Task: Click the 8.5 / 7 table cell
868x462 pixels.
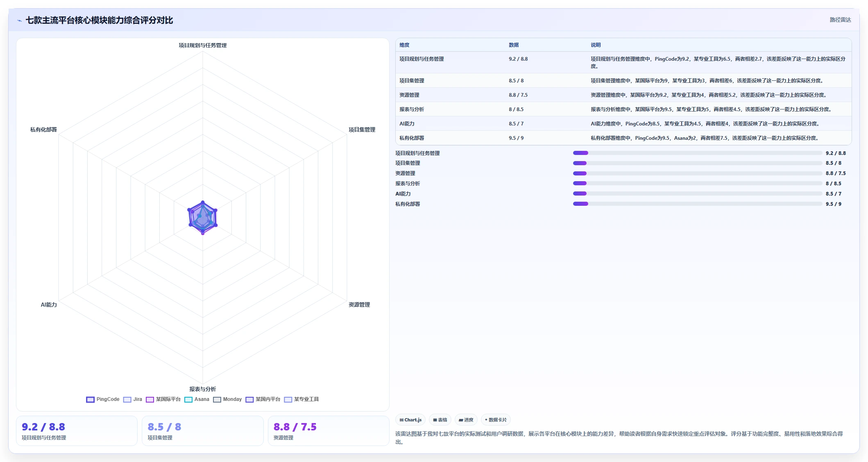Action: tap(516, 124)
